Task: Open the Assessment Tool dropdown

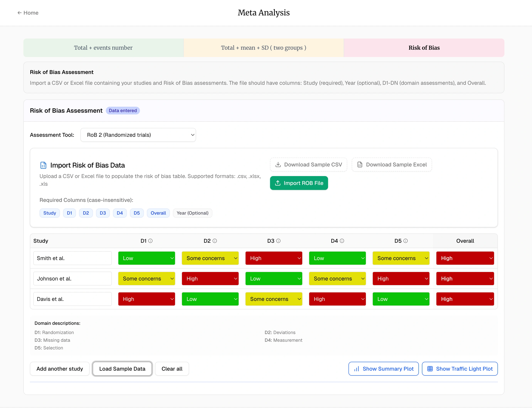Action: point(138,135)
